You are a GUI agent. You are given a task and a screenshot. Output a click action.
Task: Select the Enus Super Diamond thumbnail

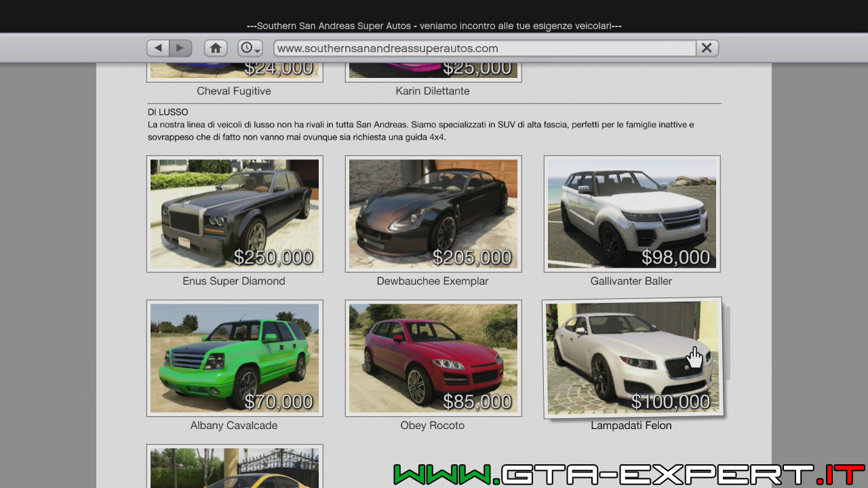[x=235, y=213]
